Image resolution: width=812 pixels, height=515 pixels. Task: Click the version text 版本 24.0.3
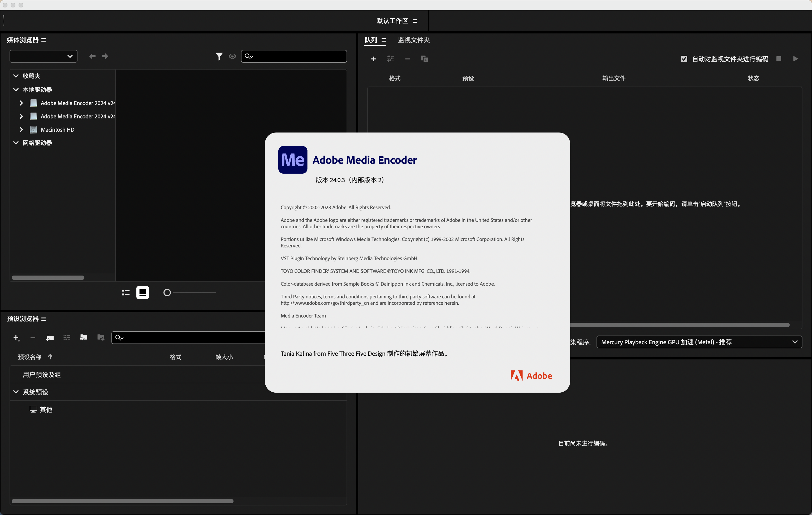coord(330,180)
